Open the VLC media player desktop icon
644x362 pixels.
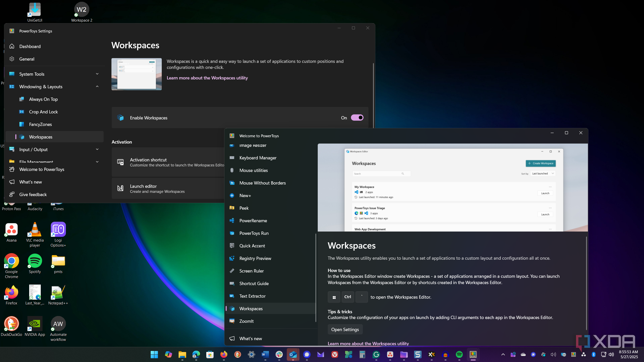[x=35, y=235]
